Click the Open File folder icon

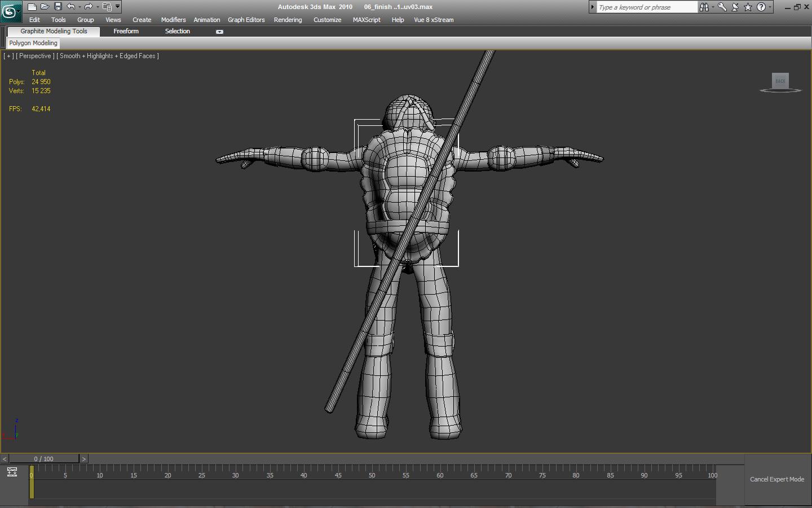[x=45, y=7]
